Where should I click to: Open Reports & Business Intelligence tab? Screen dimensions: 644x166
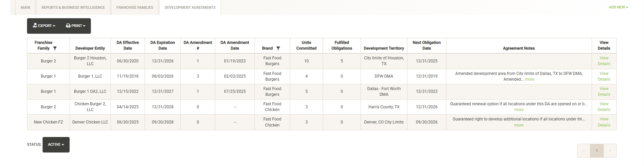73,7
